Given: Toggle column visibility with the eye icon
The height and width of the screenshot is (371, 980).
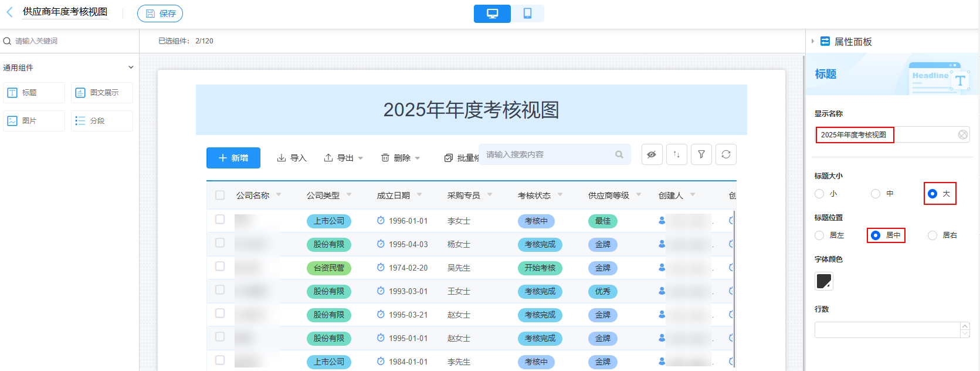Looking at the screenshot, I should coord(652,154).
